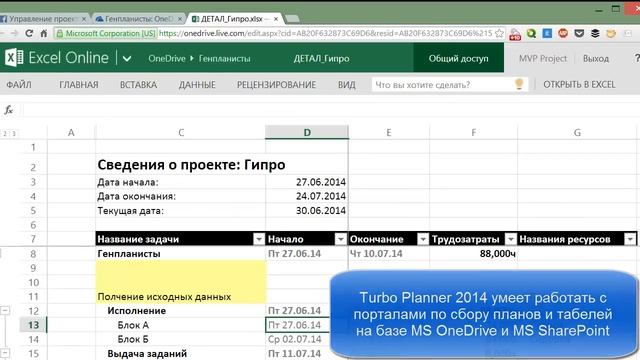Select column F header

pyautogui.click(x=473, y=132)
